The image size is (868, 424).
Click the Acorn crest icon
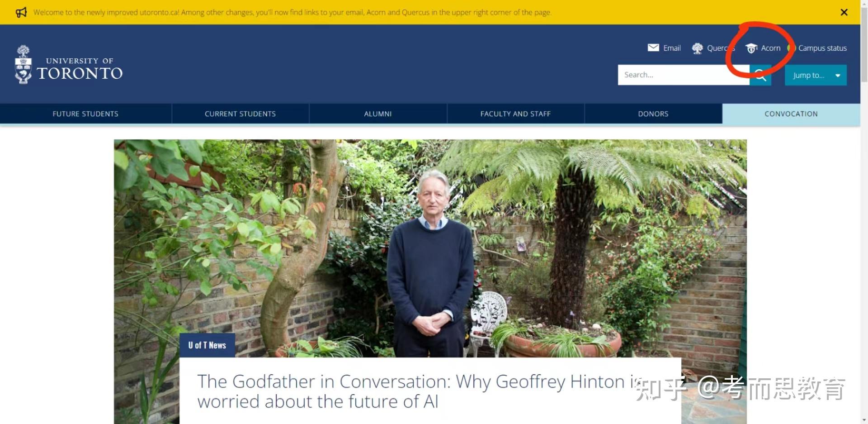coord(751,48)
